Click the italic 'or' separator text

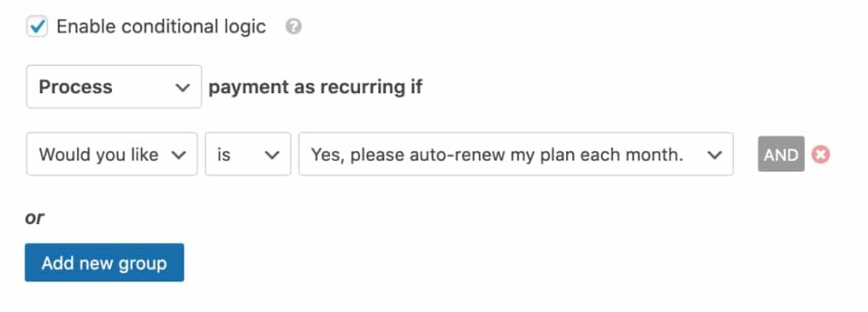click(x=34, y=218)
